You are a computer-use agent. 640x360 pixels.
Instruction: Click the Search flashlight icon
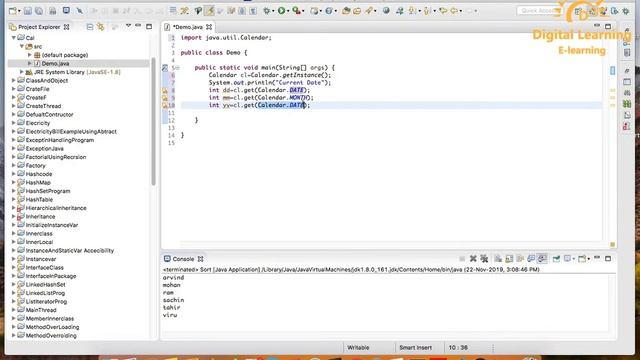pyautogui.click(x=369, y=11)
